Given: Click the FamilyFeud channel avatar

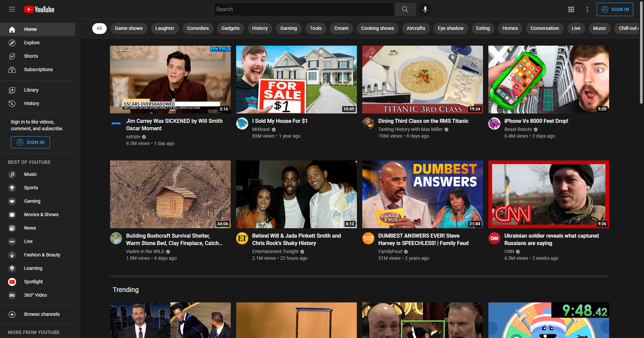Looking at the screenshot, I should tap(368, 238).
